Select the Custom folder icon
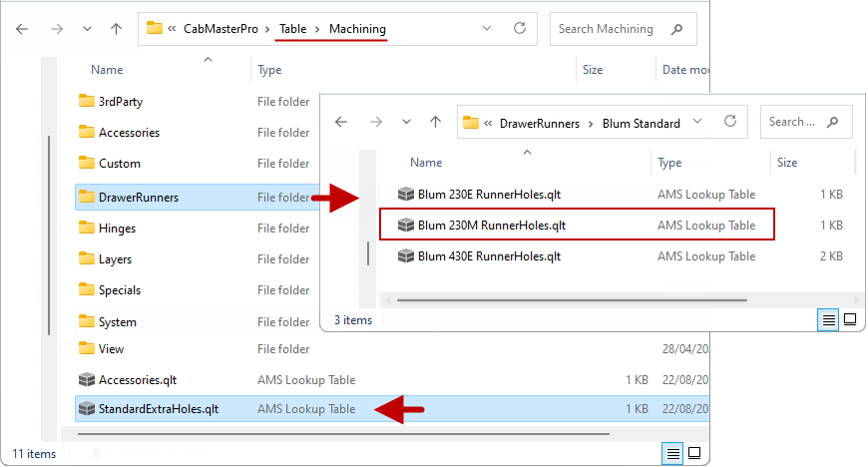 point(87,163)
